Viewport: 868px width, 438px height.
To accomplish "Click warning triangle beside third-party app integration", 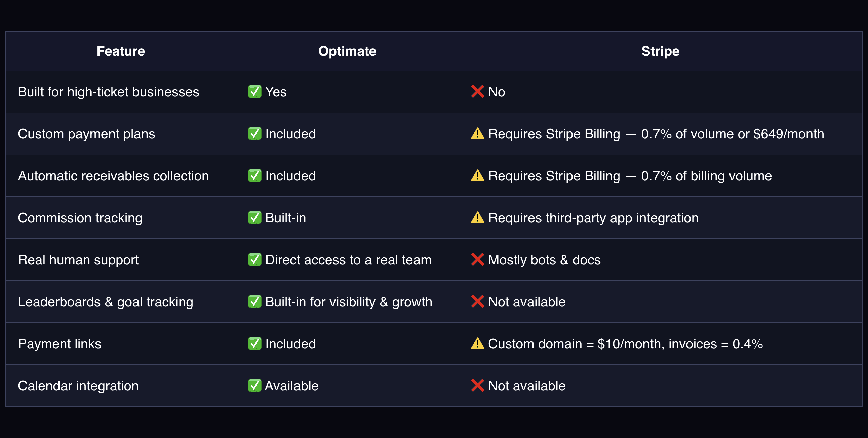I will [477, 218].
